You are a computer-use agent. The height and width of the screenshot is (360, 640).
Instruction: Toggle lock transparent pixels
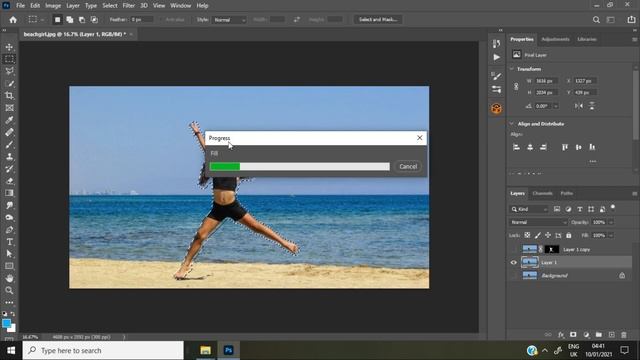point(527,235)
